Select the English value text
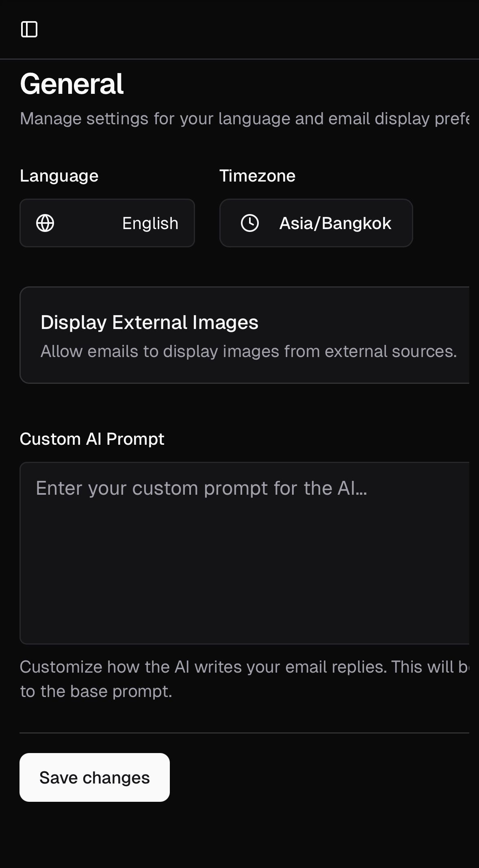 pos(150,223)
